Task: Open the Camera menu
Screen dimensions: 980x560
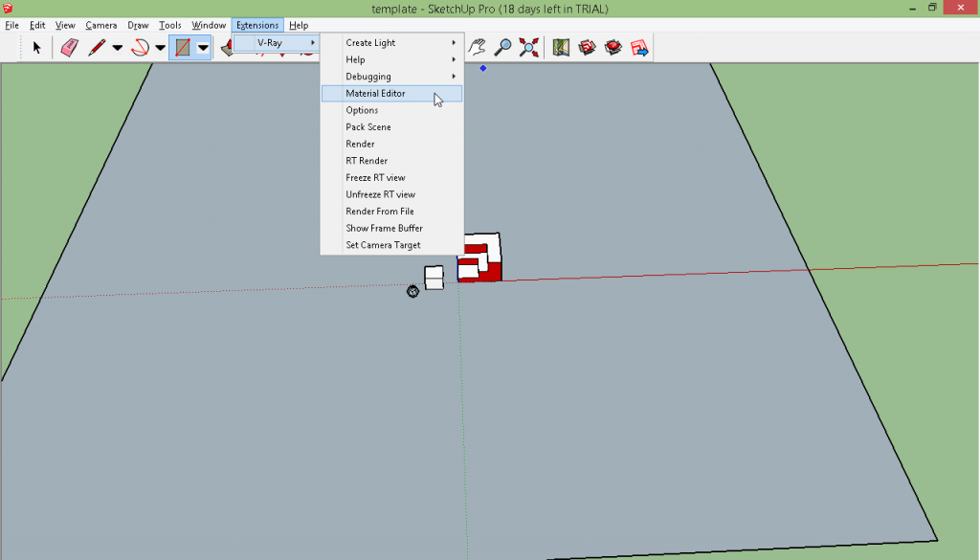Action: 100,25
